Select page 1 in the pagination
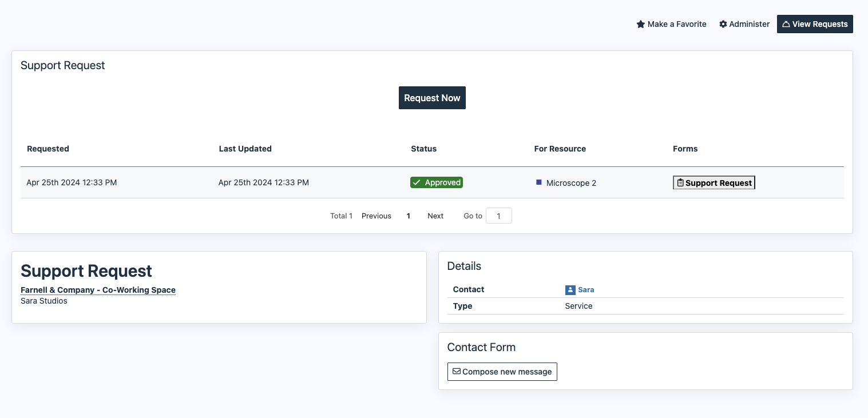868x418 pixels. tap(409, 216)
